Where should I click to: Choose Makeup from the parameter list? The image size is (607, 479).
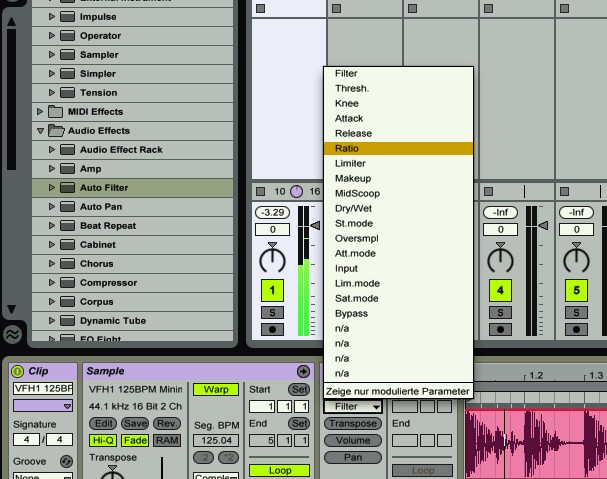(398, 179)
